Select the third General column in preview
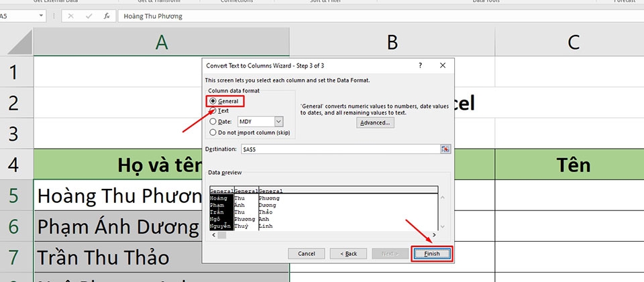This screenshot has height=282, width=644. pos(271,191)
